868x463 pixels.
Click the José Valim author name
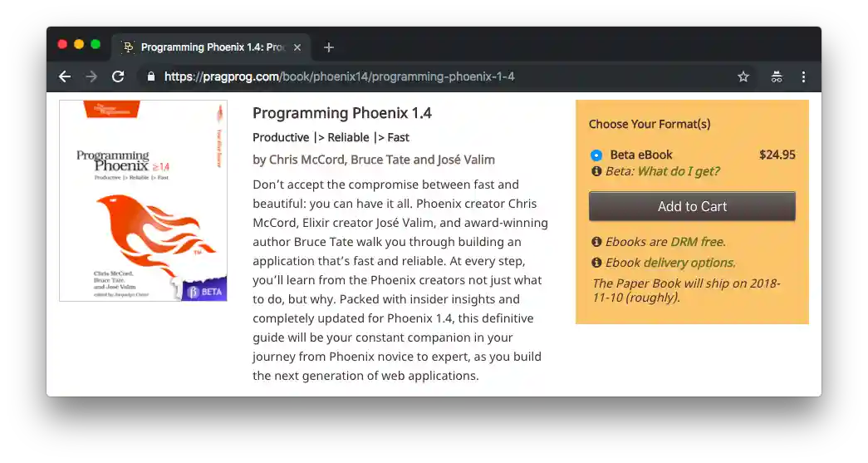pyautogui.click(x=466, y=160)
